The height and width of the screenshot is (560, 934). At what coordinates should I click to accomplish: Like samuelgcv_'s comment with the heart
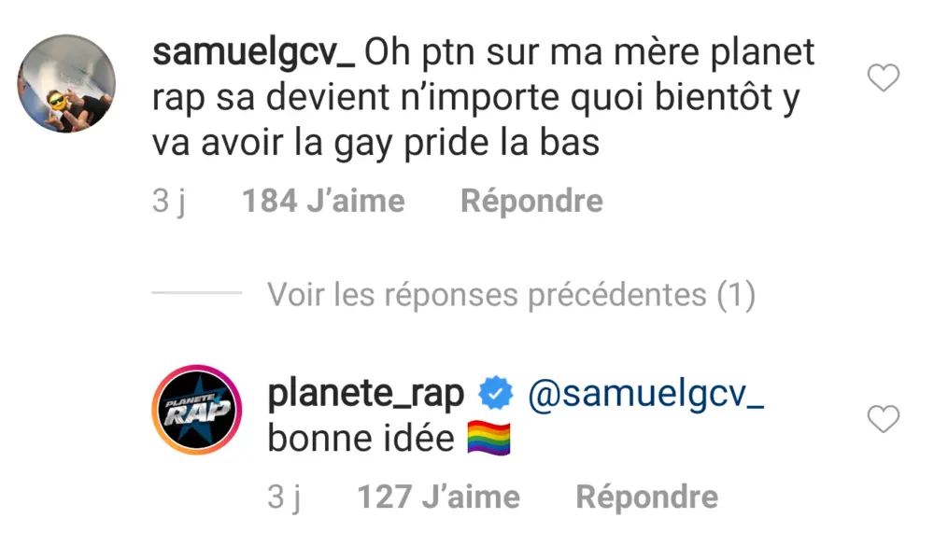(x=884, y=79)
